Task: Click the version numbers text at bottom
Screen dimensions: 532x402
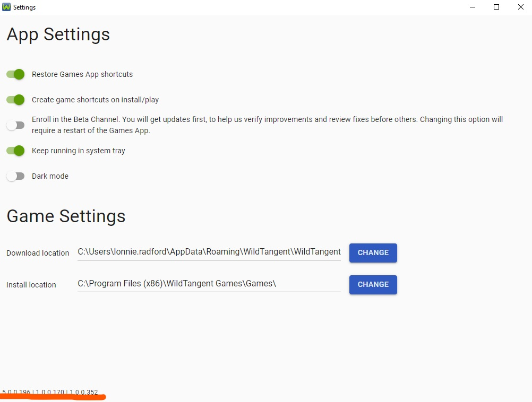Action: coord(50,392)
